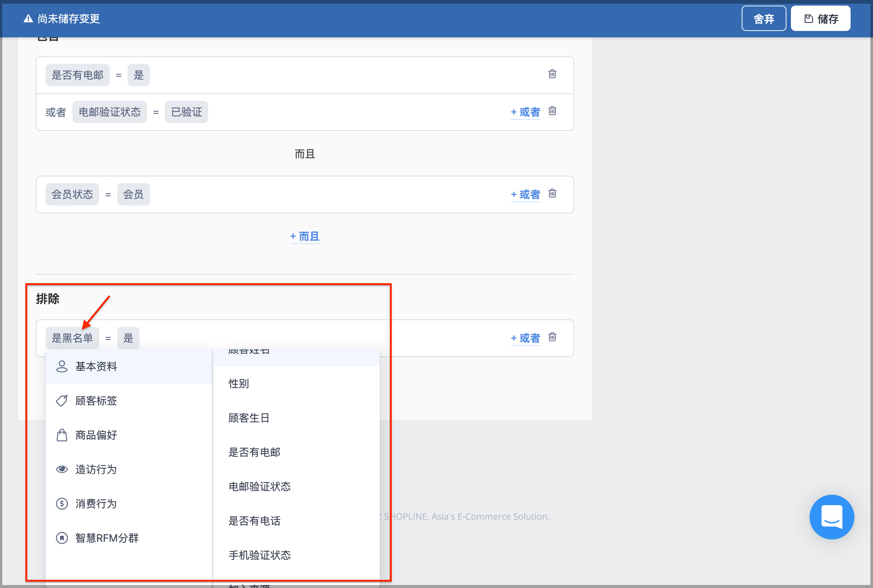Open the 已验证 value chip

187,112
